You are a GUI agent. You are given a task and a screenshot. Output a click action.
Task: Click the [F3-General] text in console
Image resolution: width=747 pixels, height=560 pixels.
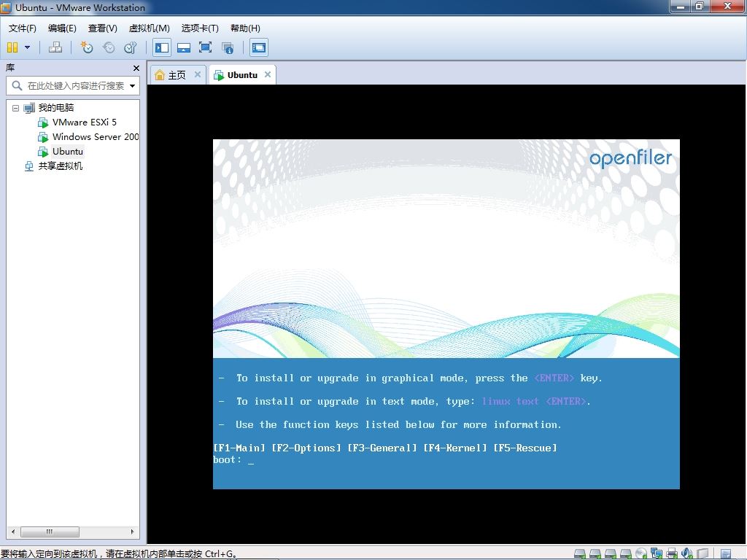click(382, 448)
